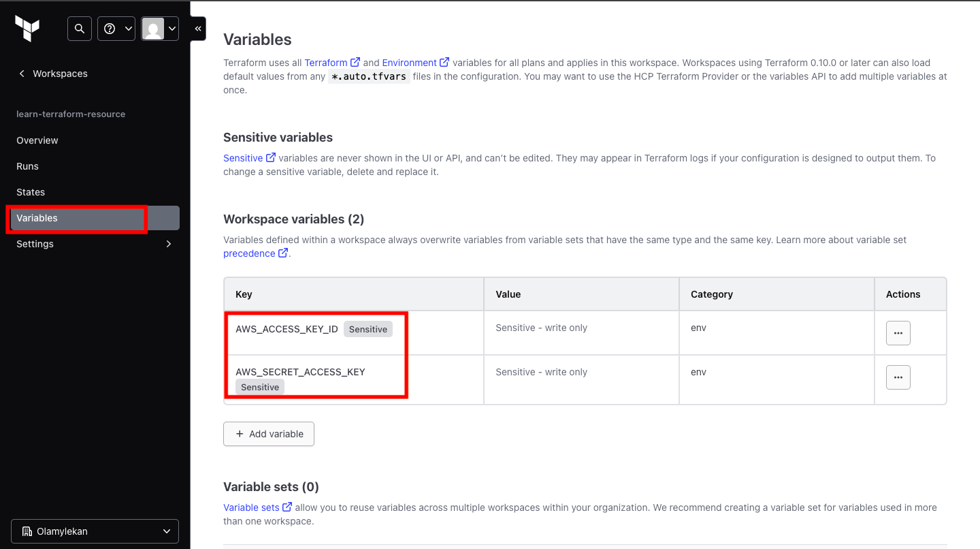Screen dimensions: 980x549
Task: Follow the Environment variables link
Action: (x=415, y=63)
